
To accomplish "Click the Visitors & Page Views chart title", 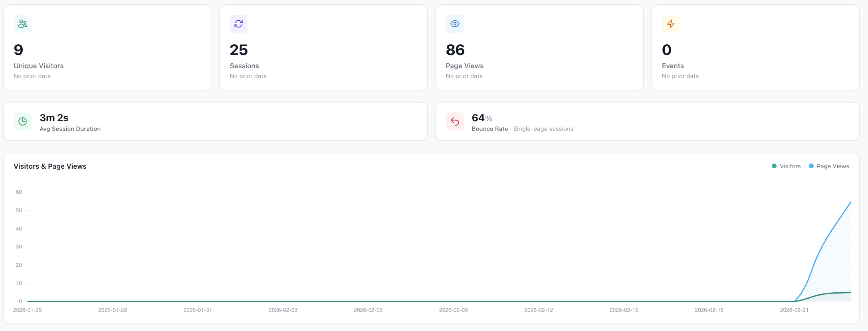I will pyautogui.click(x=50, y=166).
